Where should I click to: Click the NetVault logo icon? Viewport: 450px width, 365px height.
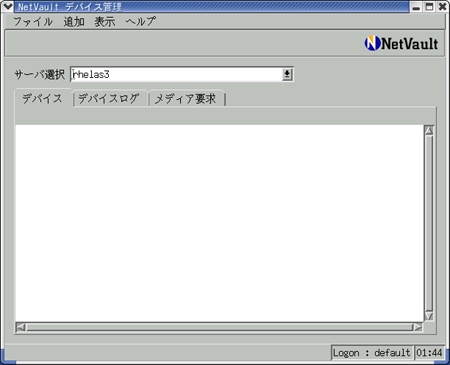[x=372, y=43]
